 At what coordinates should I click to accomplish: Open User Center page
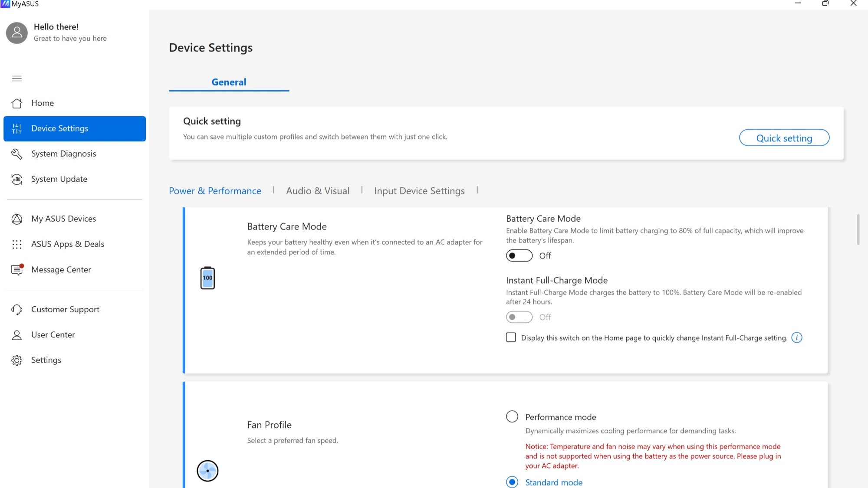pyautogui.click(x=75, y=335)
